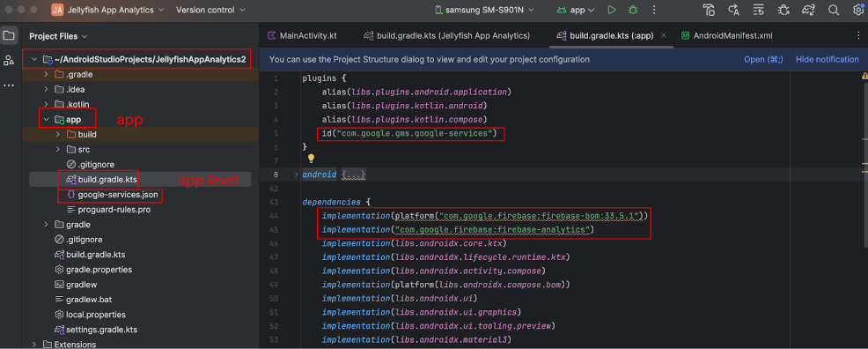Click the hammer assemble app build icon
868x349 pixels.
coord(709,10)
